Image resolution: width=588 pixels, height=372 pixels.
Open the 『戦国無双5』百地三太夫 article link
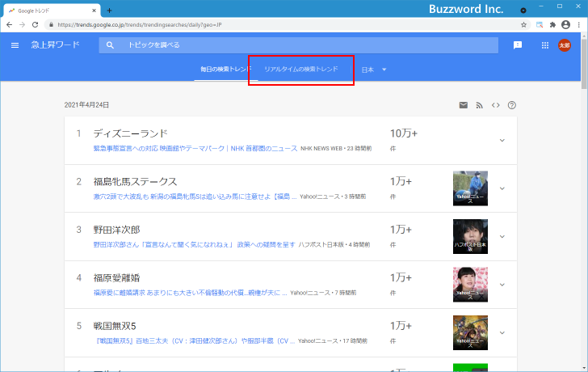194,340
